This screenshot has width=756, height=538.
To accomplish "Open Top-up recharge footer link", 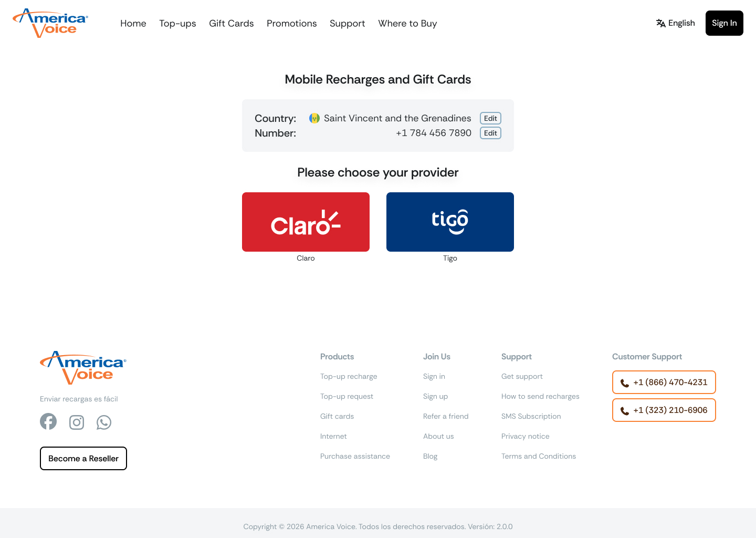I will [349, 376].
